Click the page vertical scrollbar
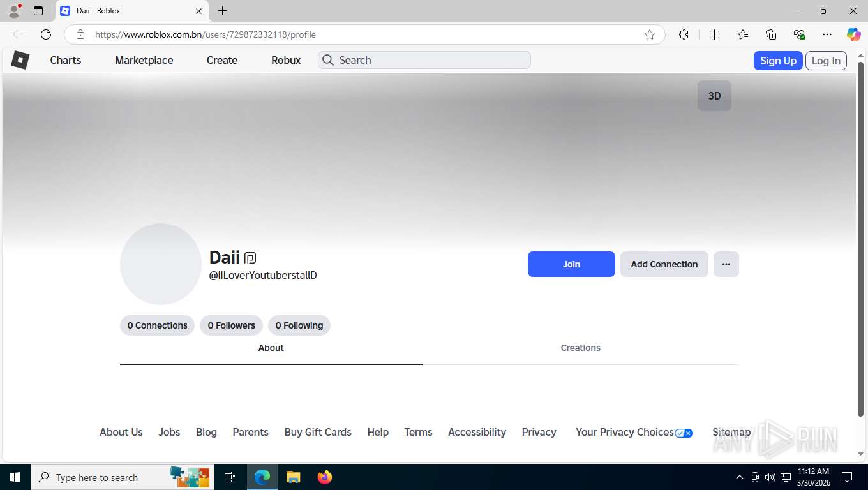868x490 pixels. (x=860, y=239)
